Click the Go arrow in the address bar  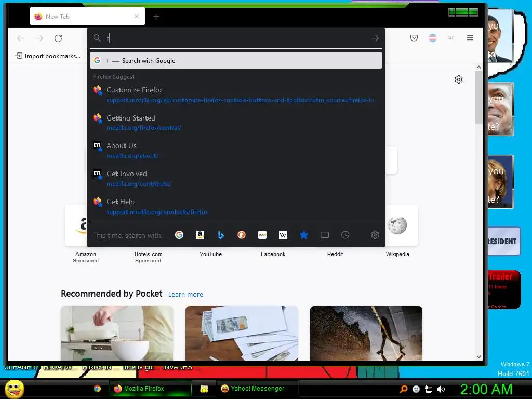(375, 38)
